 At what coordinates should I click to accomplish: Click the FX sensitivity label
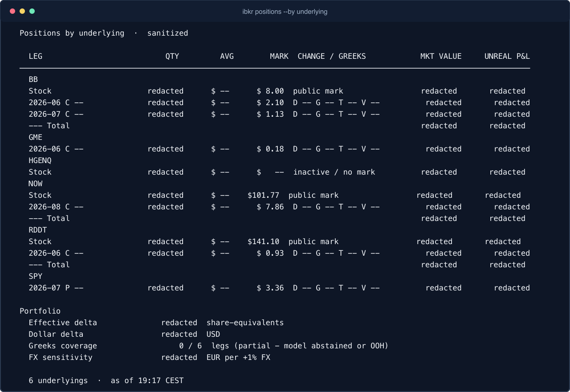pyautogui.click(x=61, y=357)
